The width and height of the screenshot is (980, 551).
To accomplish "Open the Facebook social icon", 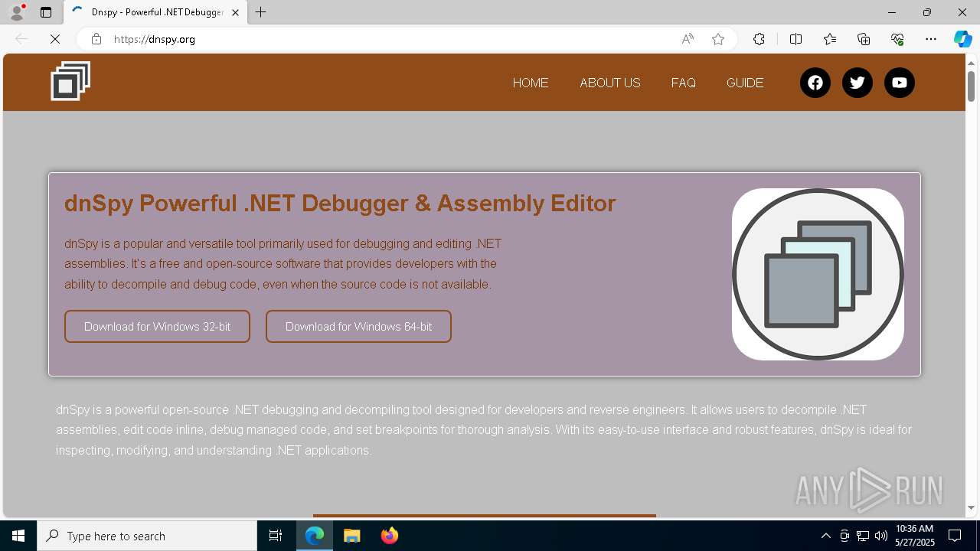I will point(815,83).
